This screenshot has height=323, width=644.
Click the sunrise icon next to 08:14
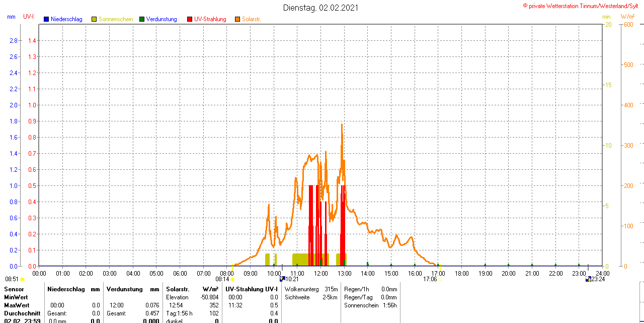232,279
